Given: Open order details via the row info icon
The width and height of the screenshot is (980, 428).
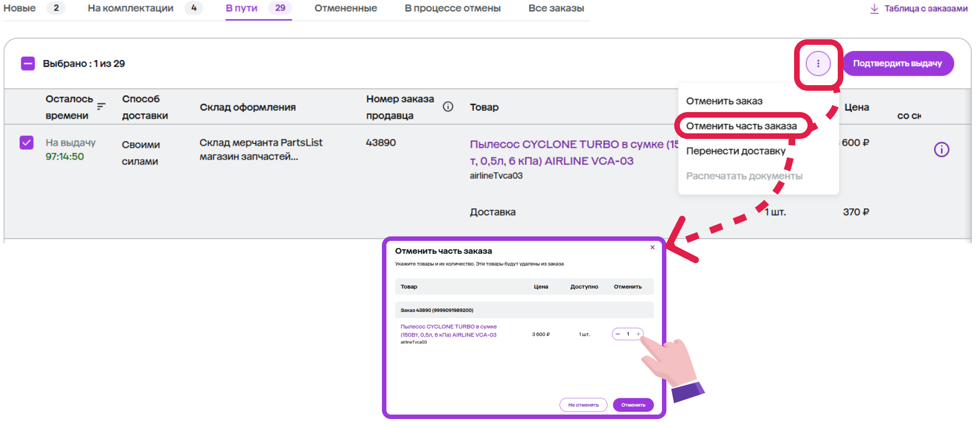Looking at the screenshot, I should point(941,150).
